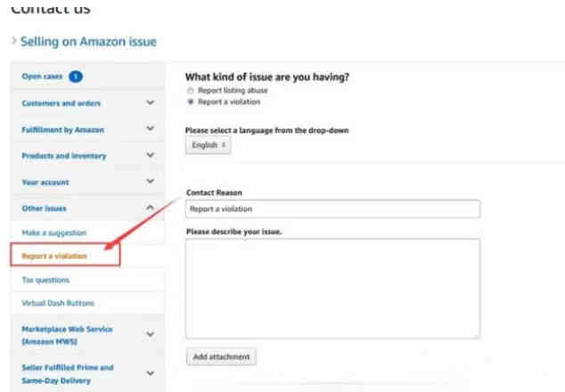Select Make a suggestion
Screen dimensions: 565x392
(54, 233)
